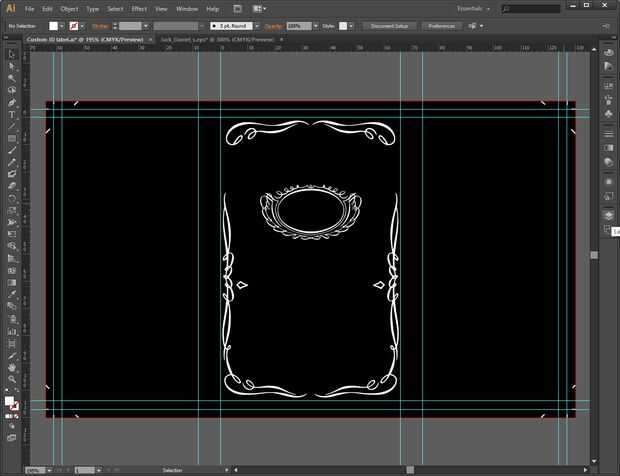The image size is (620, 476).
Task: Open the Layers panel icon
Action: pos(609,215)
